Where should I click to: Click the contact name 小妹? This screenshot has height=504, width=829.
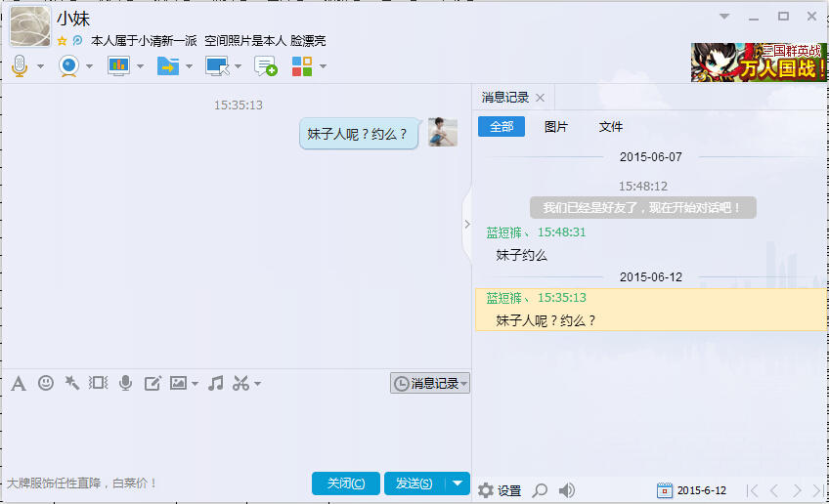coord(73,19)
